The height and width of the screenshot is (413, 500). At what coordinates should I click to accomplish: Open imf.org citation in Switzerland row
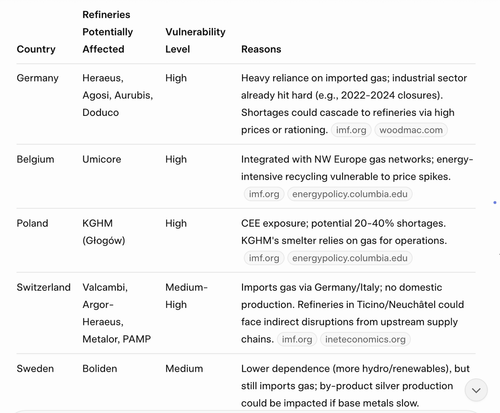[x=297, y=339]
